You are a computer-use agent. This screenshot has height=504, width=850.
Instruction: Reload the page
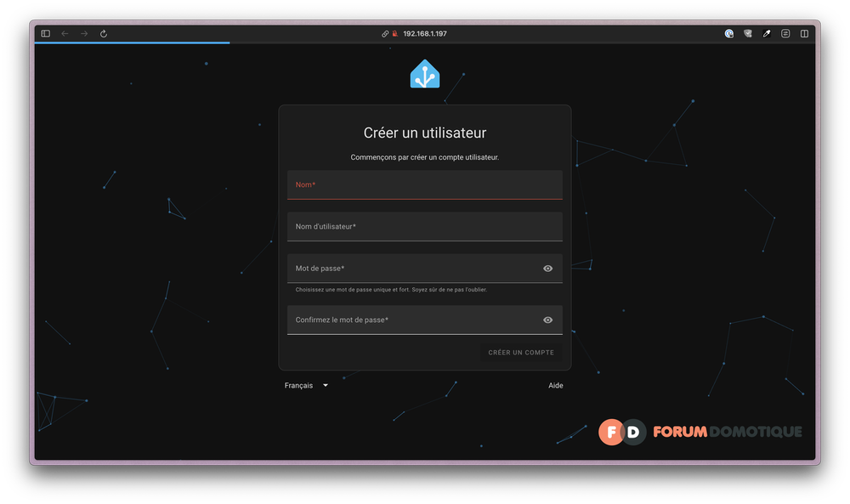(104, 34)
